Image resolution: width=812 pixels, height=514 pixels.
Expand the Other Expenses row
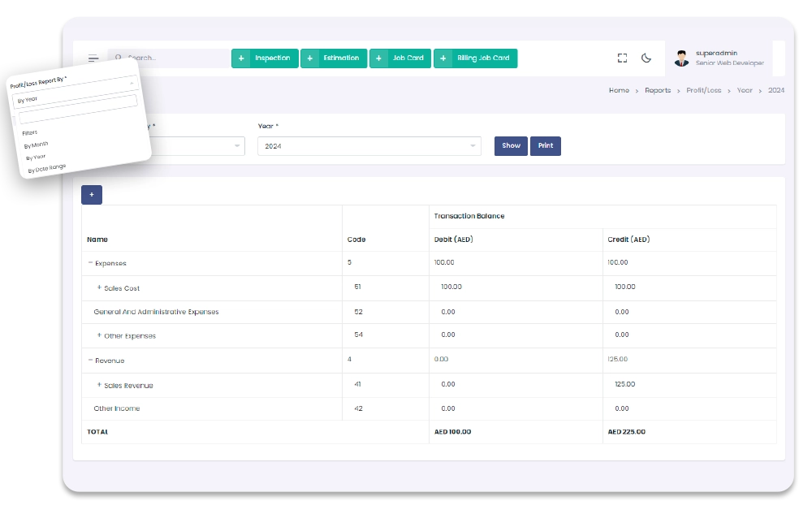99,335
